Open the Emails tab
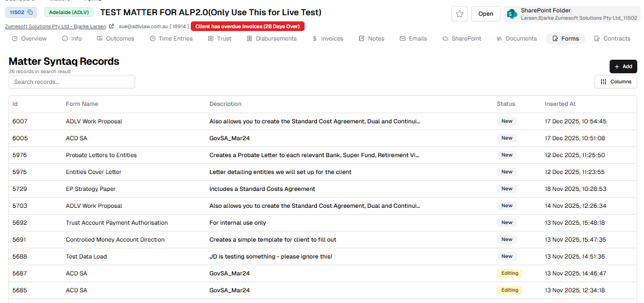644x303 pixels. coord(413,39)
